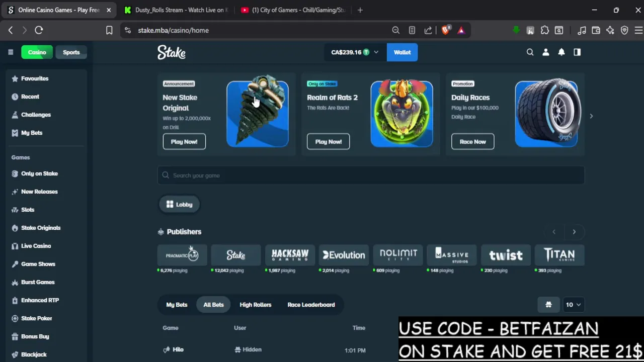644x362 pixels.
Task: Bookmark this page icon in address bar
Action: pos(109,30)
